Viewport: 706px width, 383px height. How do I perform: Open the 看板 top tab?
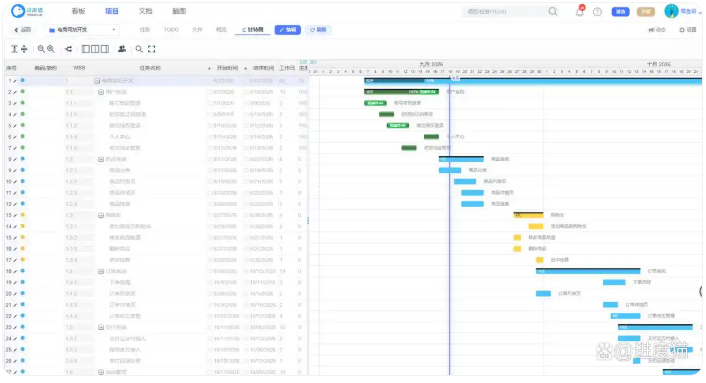click(x=78, y=11)
